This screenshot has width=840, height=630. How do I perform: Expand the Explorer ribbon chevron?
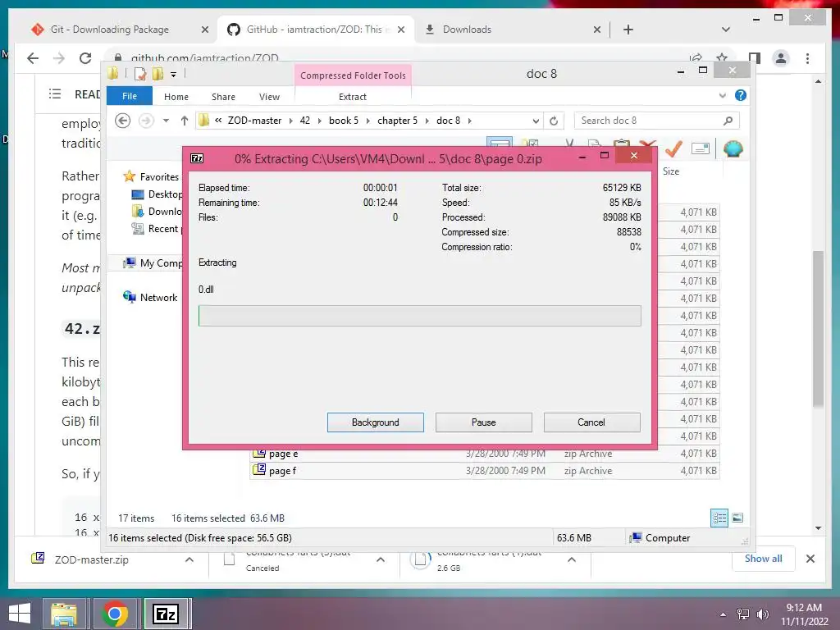[722, 95]
